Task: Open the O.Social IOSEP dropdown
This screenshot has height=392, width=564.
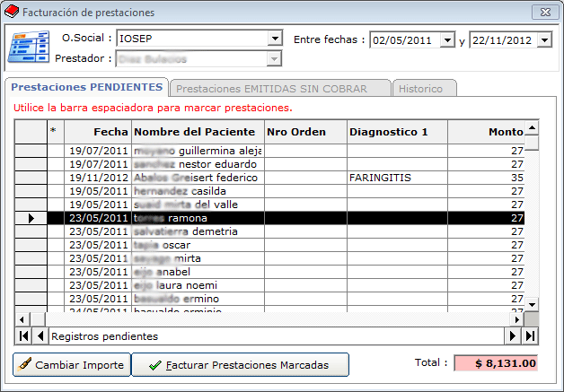Action: [x=275, y=39]
